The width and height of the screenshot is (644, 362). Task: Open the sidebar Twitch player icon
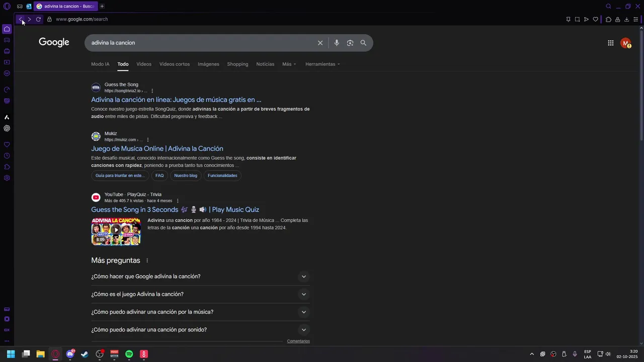click(7, 62)
